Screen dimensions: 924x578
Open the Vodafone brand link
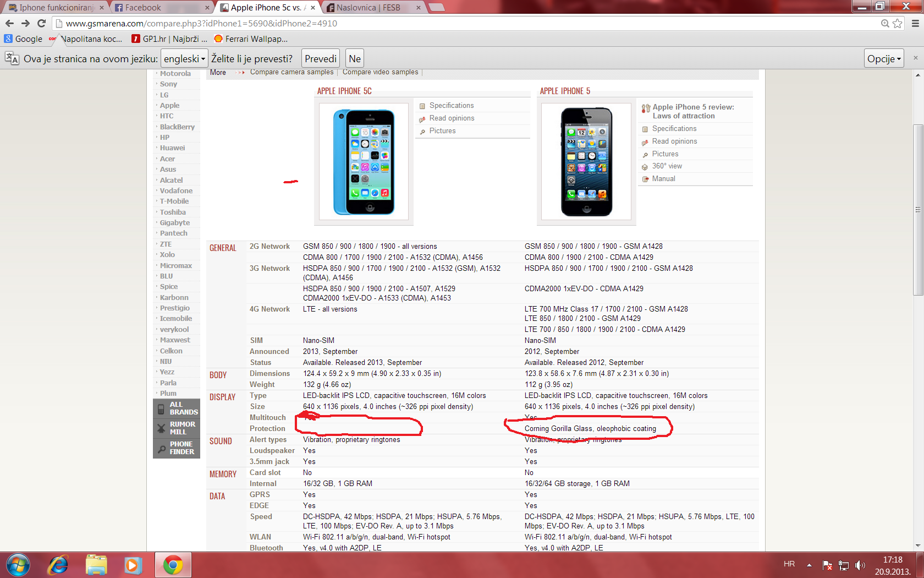tap(176, 191)
